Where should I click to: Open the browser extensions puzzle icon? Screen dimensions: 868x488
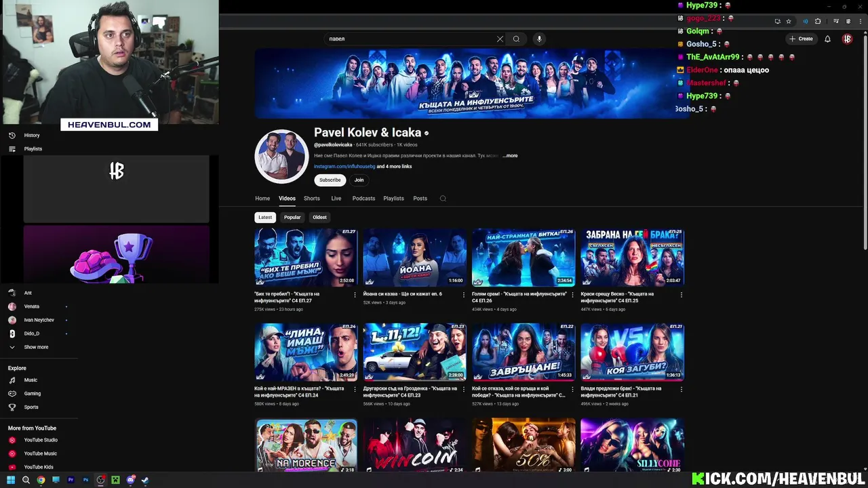pyautogui.click(x=818, y=21)
